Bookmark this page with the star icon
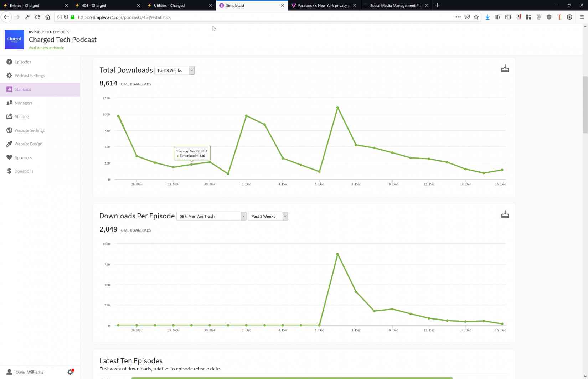588x379 pixels. (x=476, y=17)
